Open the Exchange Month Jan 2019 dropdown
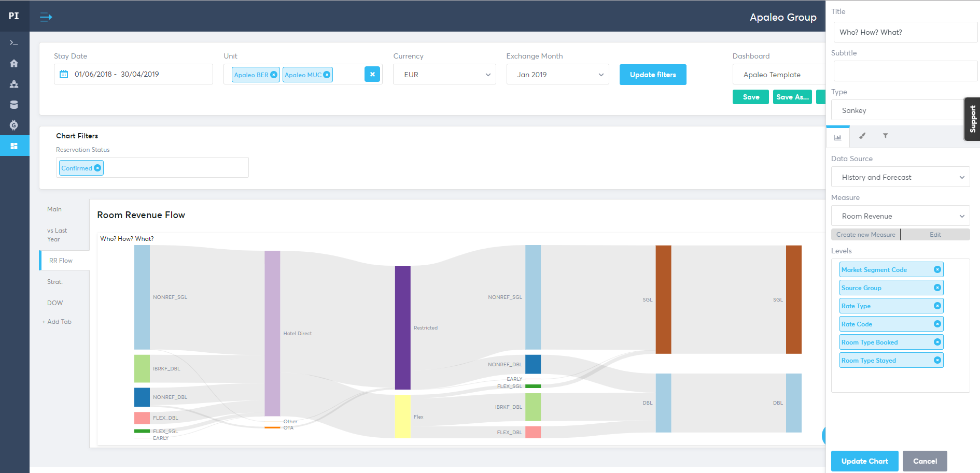Screen dimensions: 980x473 pyautogui.click(x=558, y=75)
